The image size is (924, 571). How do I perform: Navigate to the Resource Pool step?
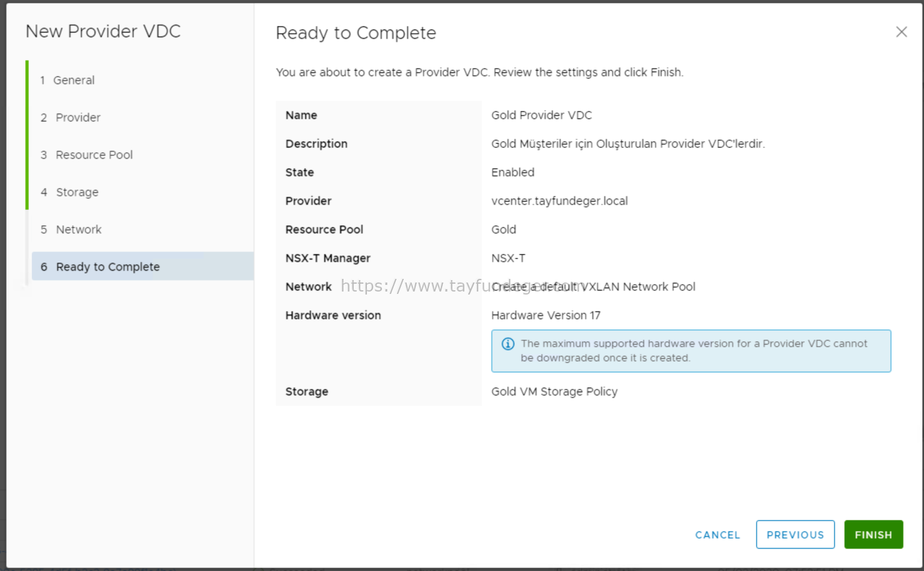(x=94, y=154)
